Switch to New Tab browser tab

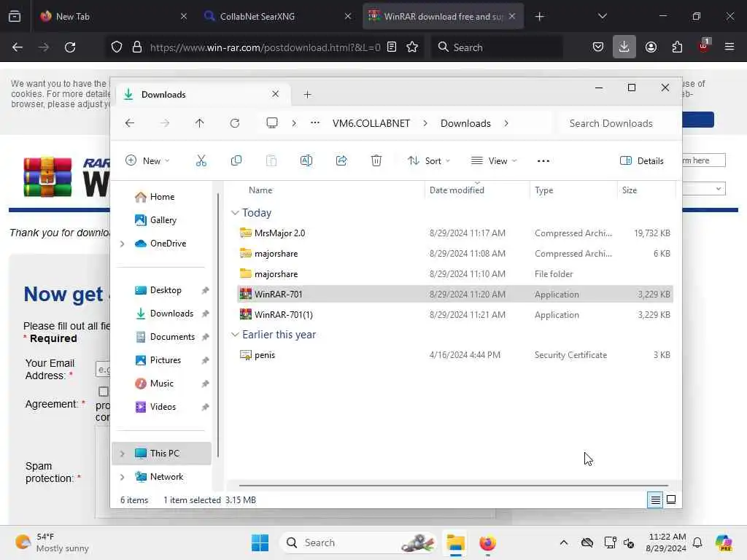point(114,16)
